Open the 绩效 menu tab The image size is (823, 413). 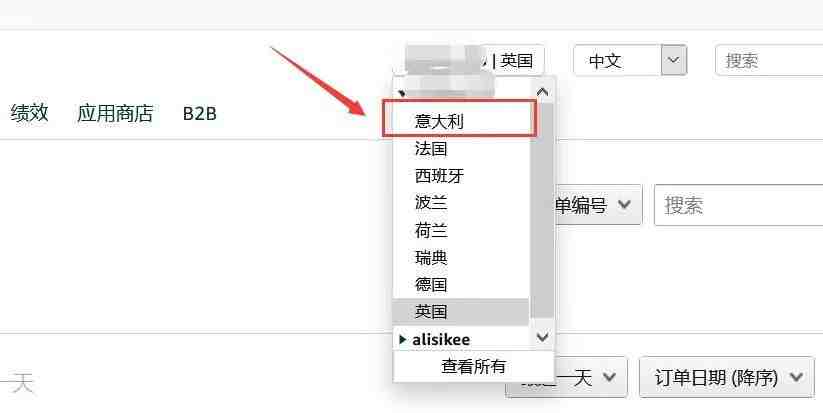pos(29,113)
